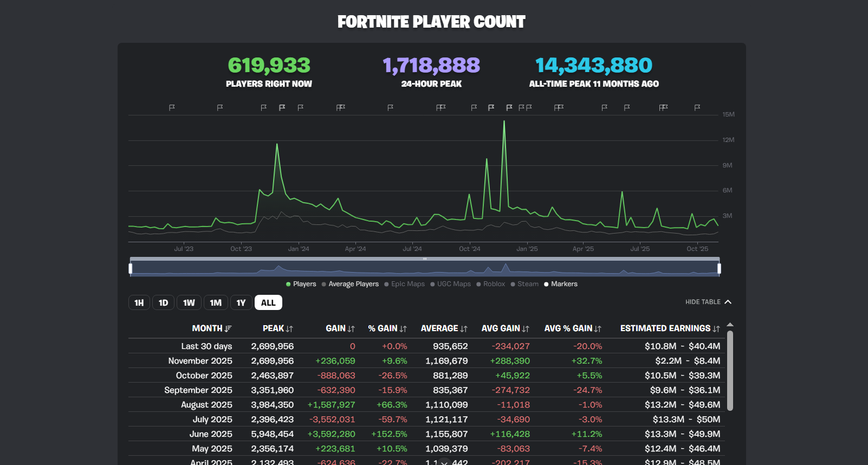Choose the ALL time range
The height and width of the screenshot is (465, 868).
(x=268, y=302)
